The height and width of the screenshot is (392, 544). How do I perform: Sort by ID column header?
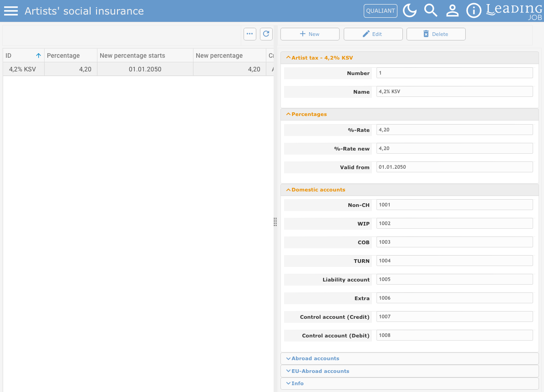(x=24, y=55)
